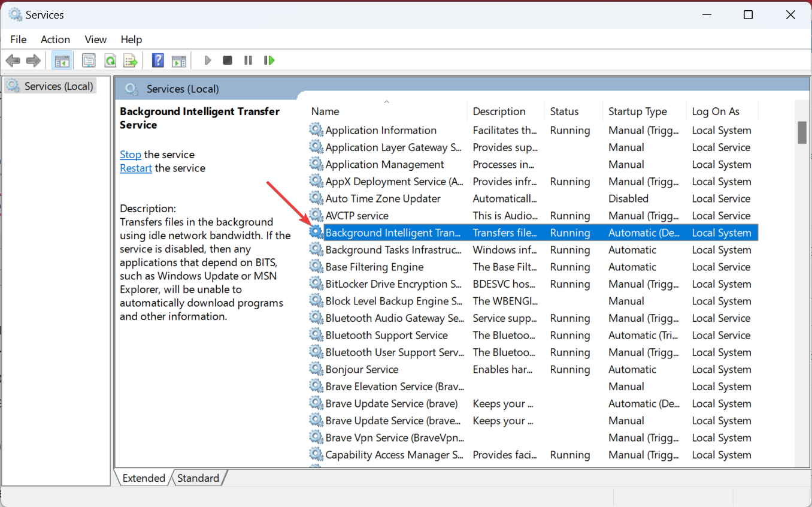Click the Stop the service link

click(x=131, y=155)
